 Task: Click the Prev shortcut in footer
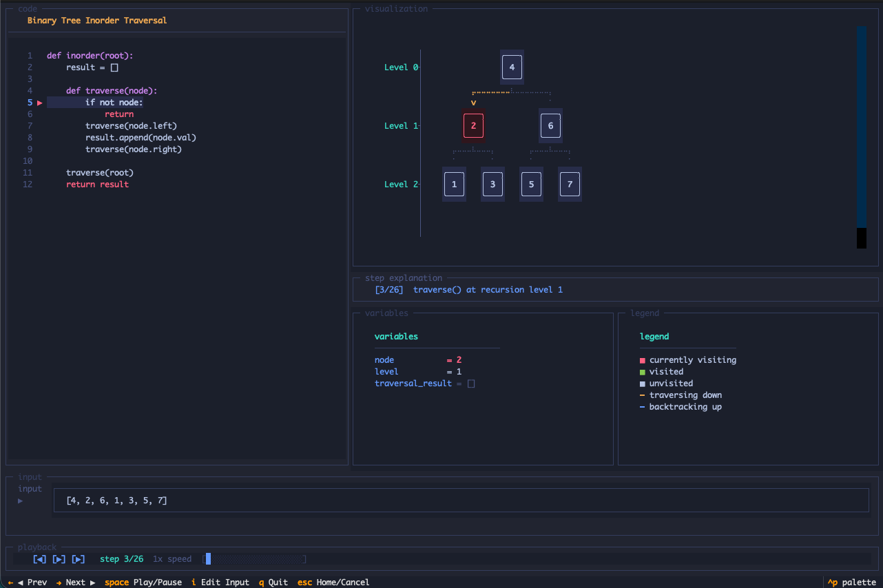pos(28,582)
